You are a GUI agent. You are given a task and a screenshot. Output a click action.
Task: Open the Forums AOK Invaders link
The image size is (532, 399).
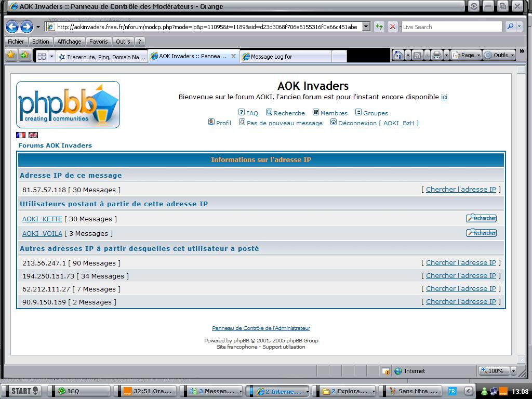point(55,145)
